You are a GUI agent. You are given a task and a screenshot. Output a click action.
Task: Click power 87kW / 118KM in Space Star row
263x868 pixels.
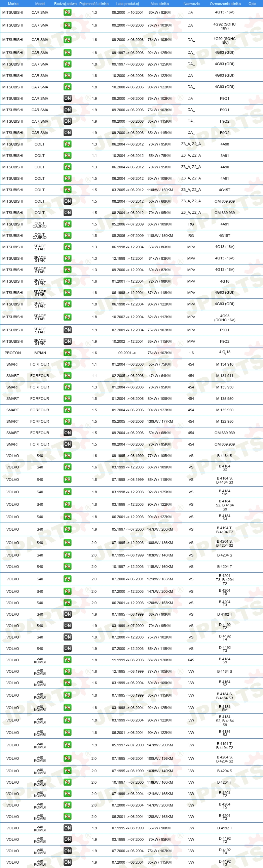159,293
